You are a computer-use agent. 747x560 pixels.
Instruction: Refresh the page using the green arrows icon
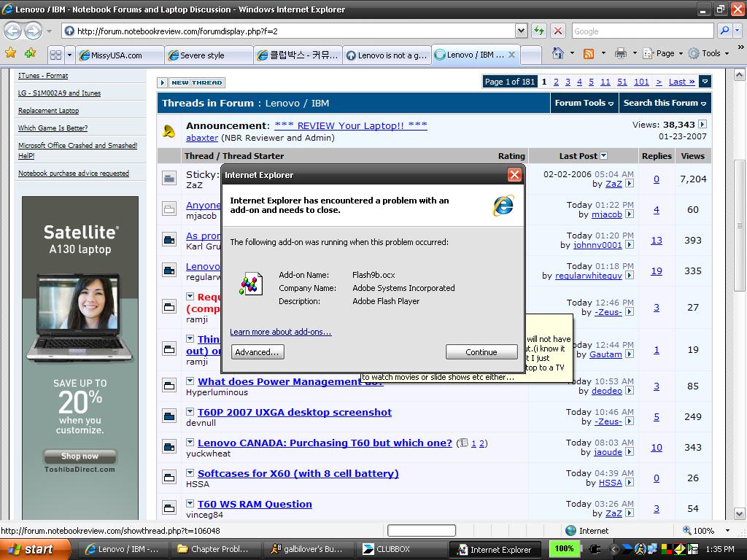point(539,31)
